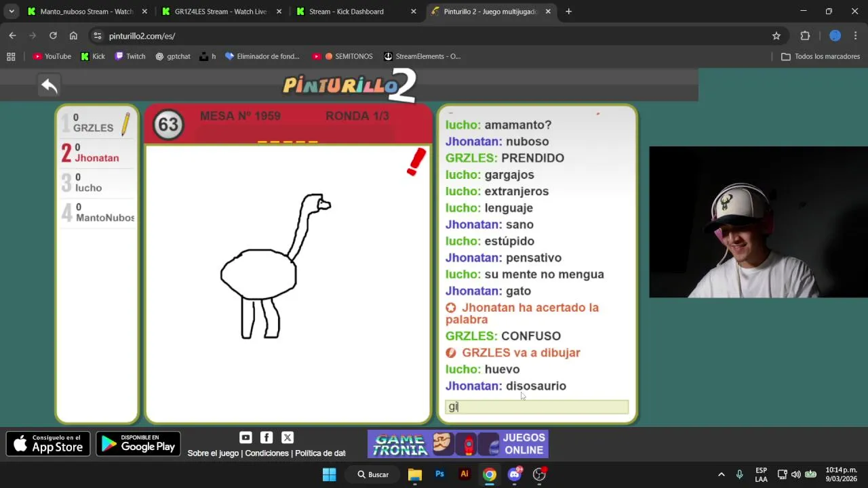Open Discord from taskbar

tap(514, 474)
